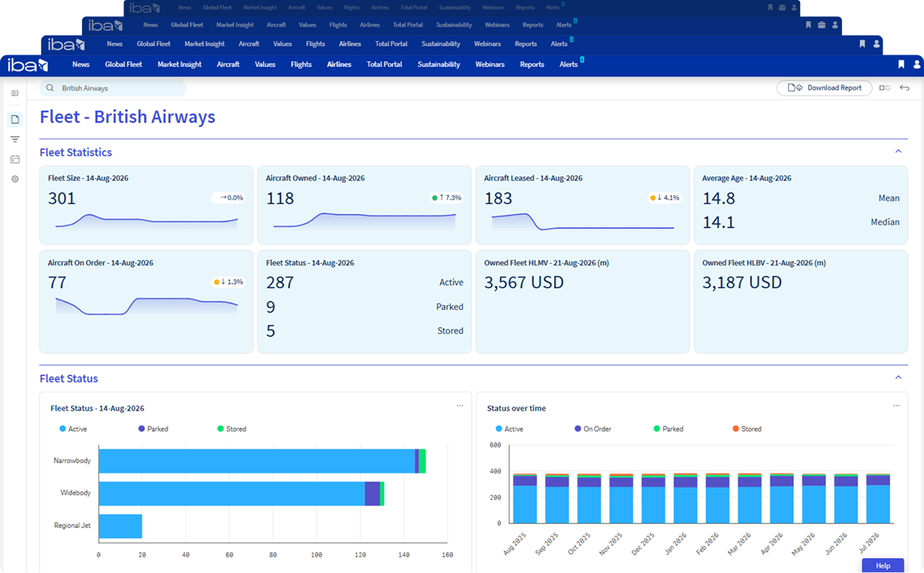Click the Regional Jet bar in the chart
924x573 pixels.
point(120,527)
